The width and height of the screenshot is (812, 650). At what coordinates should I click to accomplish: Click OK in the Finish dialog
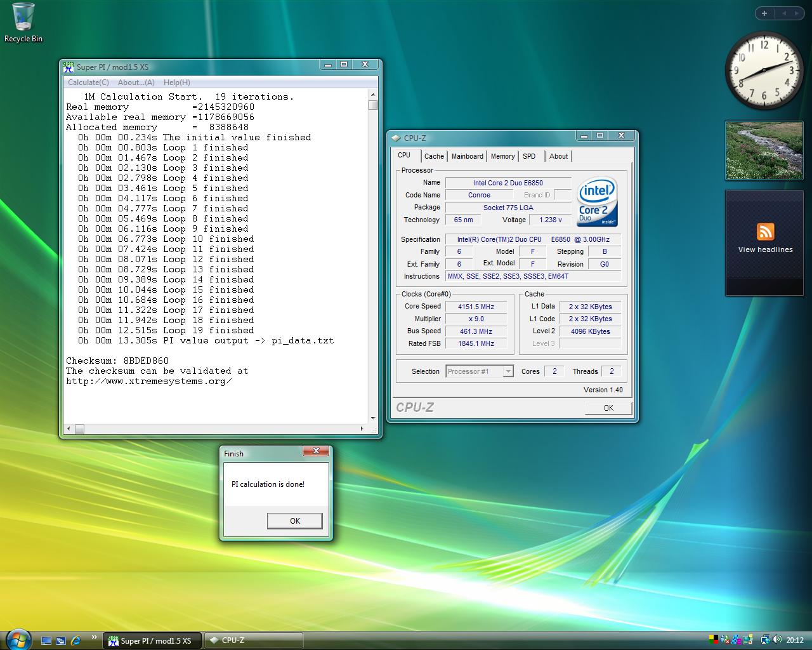pyautogui.click(x=295, y=521)
